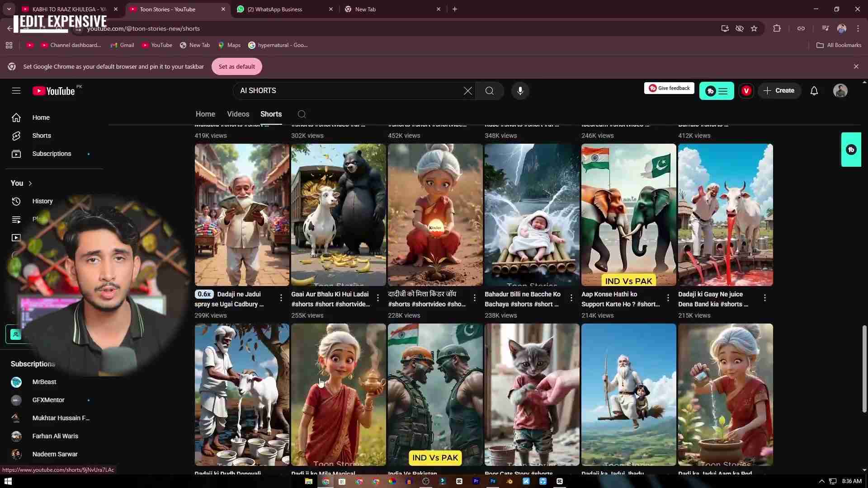Open the MrBeast subscription channel
Screen dimensions: 868x488
[44, 382]
